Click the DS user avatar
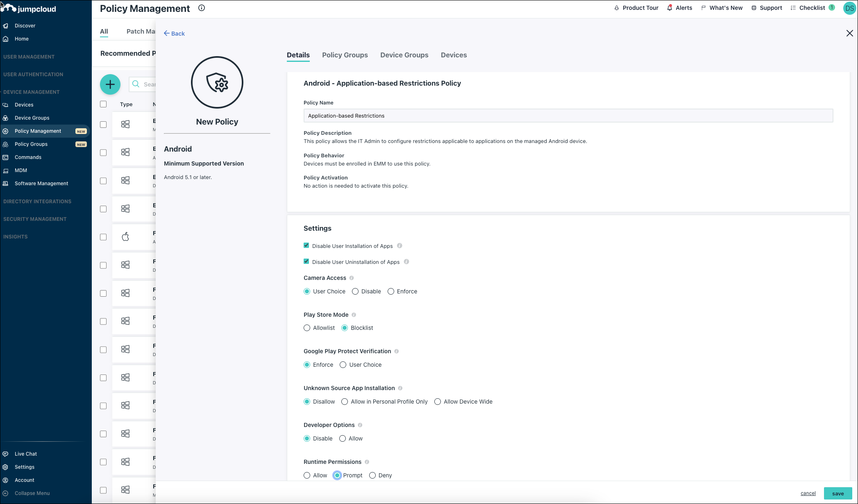 [x=849, y=8]
